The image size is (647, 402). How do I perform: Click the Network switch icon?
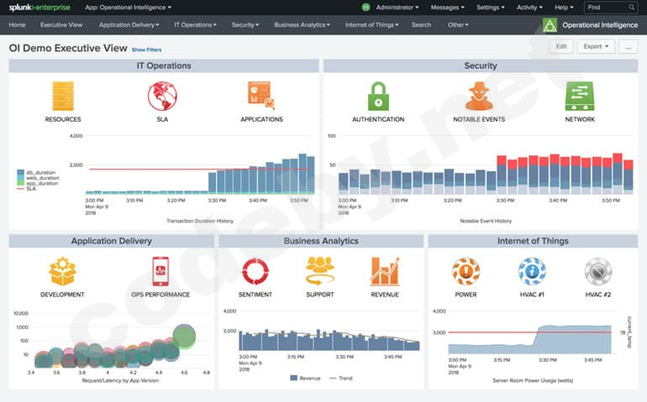coord(580,96)
